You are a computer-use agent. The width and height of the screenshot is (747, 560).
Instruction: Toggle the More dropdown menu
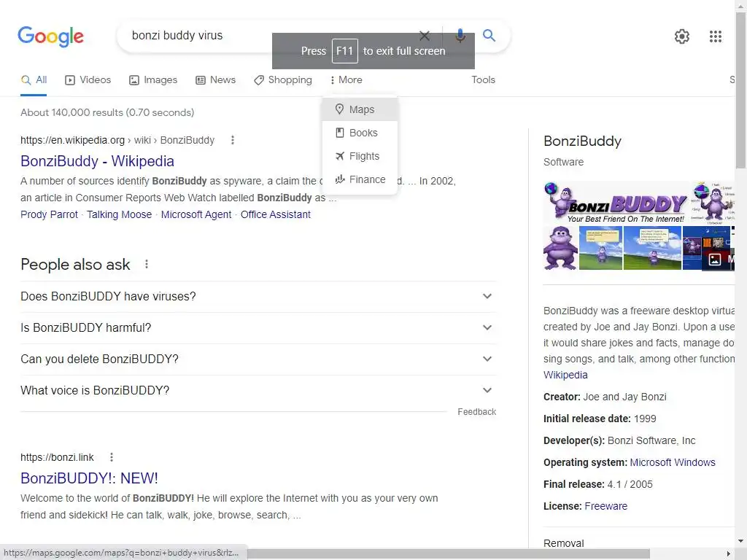click(x=347, y=80)
